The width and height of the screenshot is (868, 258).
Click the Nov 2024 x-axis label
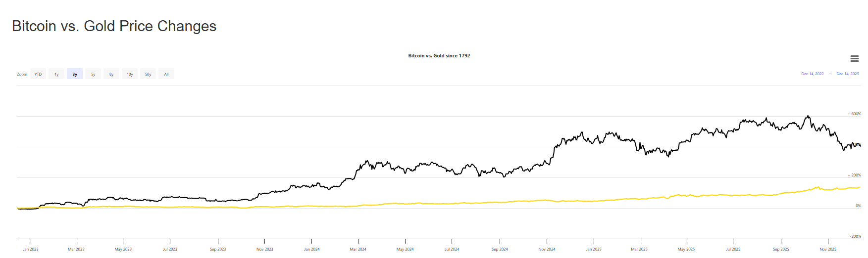[547, 249]
